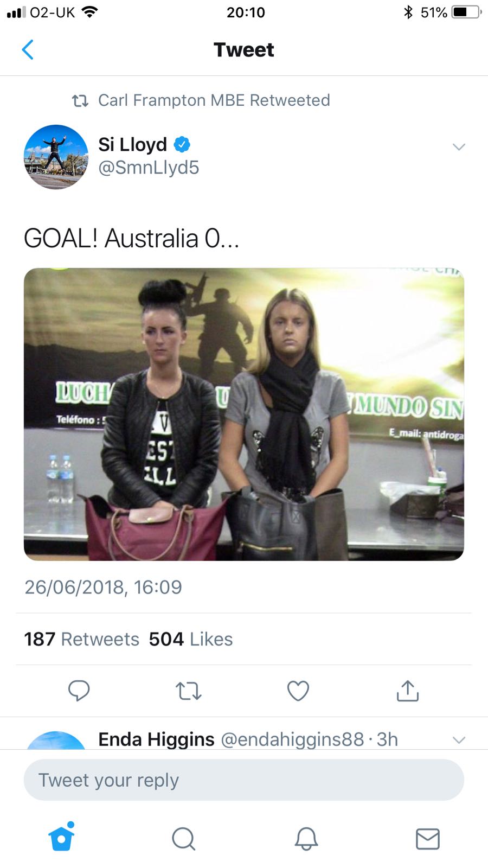View the 504 Likes list
Screen dimensions: 488x868
tap(191, 639)
